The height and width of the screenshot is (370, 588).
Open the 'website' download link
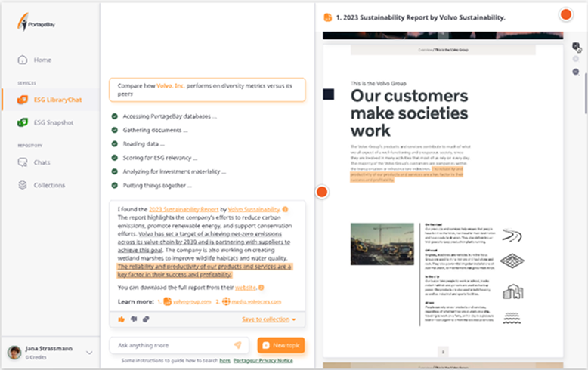[246, 288]
